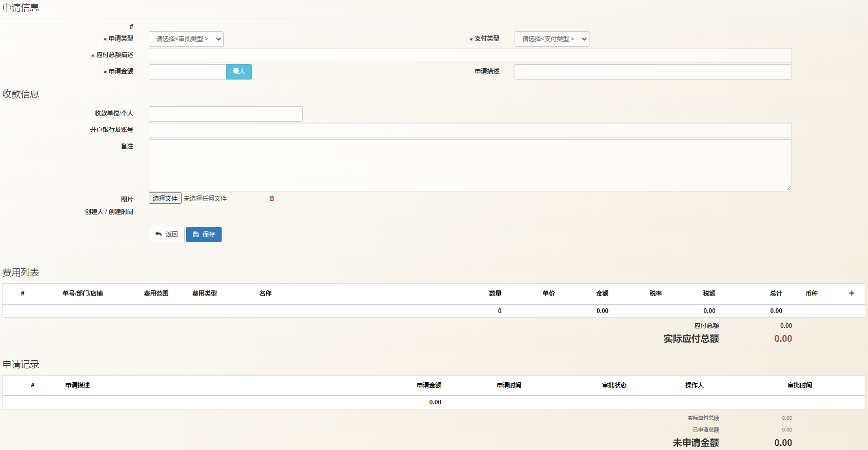Select the 税率 column header in 费用列表
Screen dimensions: 868x450
[656, 294]
